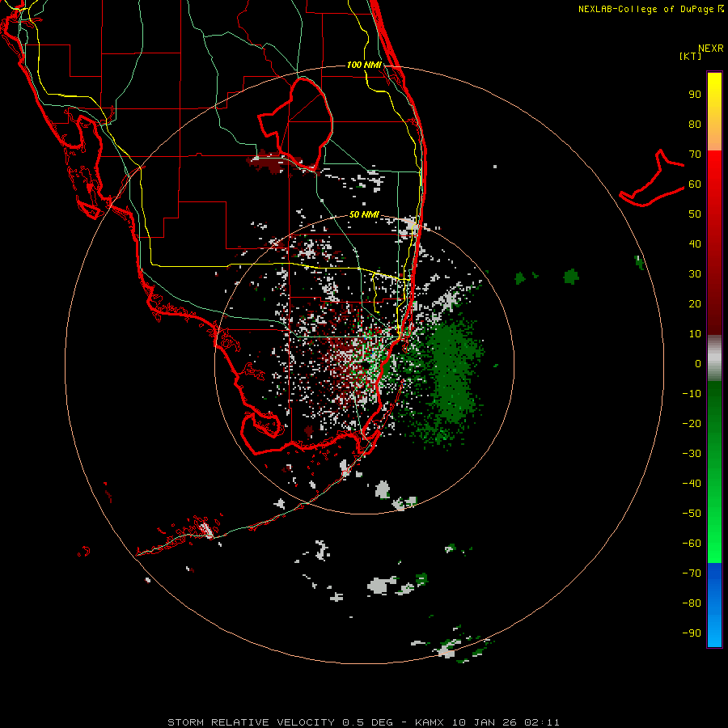Click the -80 value on velocity scale

tap(692, 603)
